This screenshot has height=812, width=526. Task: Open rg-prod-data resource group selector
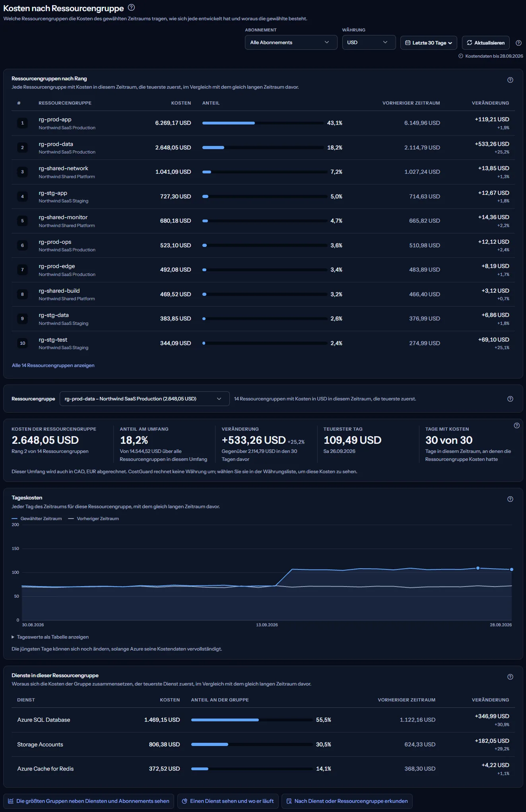144,399
